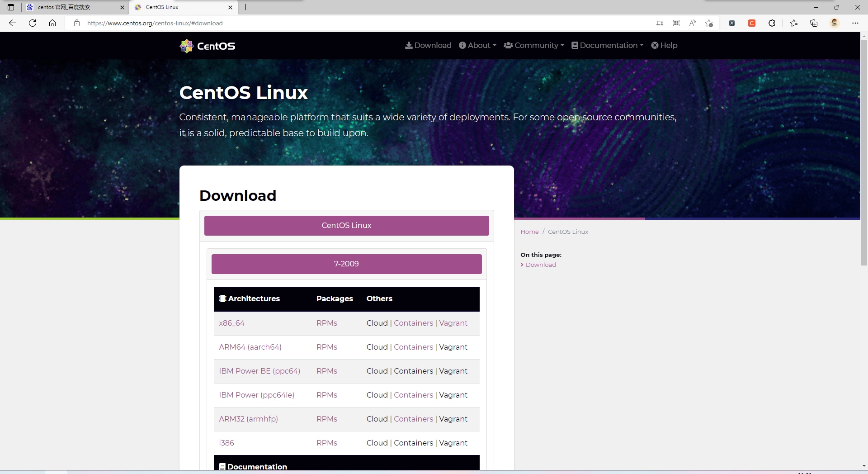The height and width of the screenshot is (474, 868).
Task: Open Containers link in ppc64le row
Action: pyautogui.click(x=413, y=395)
